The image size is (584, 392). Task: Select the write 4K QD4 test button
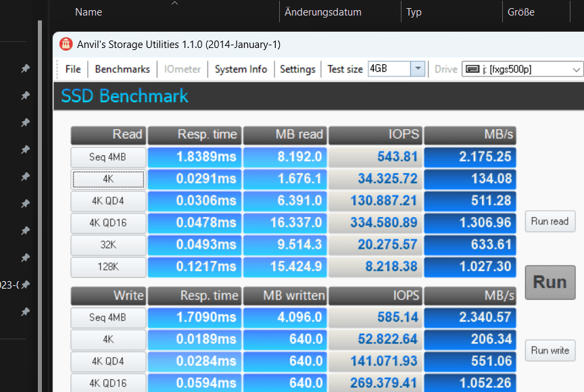click(x=108, y=362)
